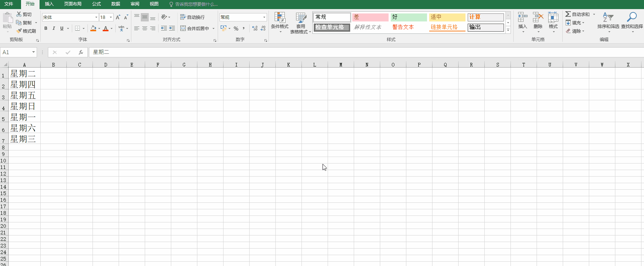Click the Delete cells (删除) icon
This screenshot has height=266, width=644.
coord(538,17)
